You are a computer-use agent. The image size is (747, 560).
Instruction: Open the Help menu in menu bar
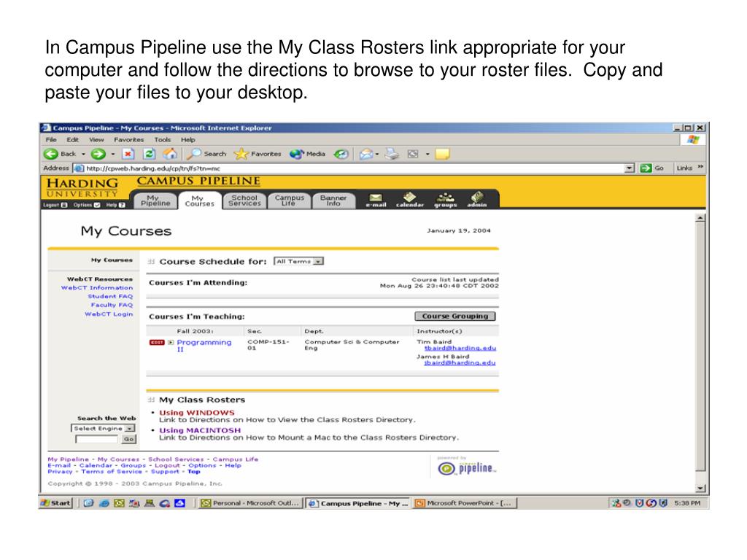point(187,139)
